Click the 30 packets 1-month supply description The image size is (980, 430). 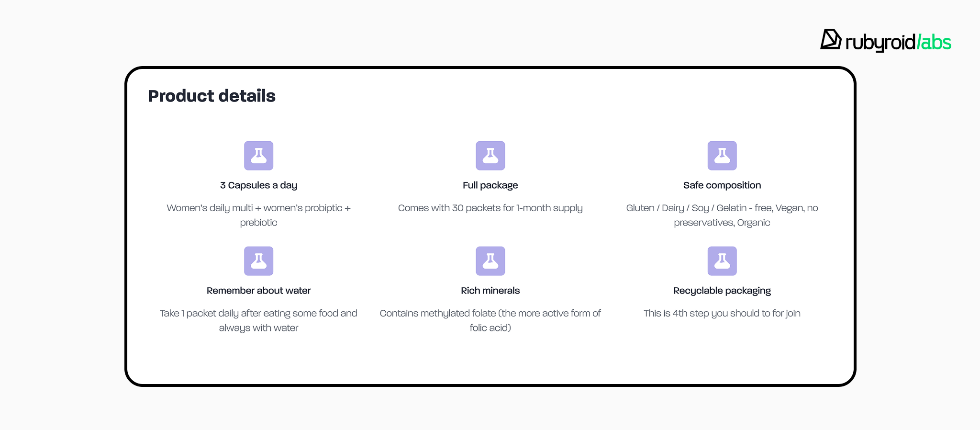coord(490,208)
